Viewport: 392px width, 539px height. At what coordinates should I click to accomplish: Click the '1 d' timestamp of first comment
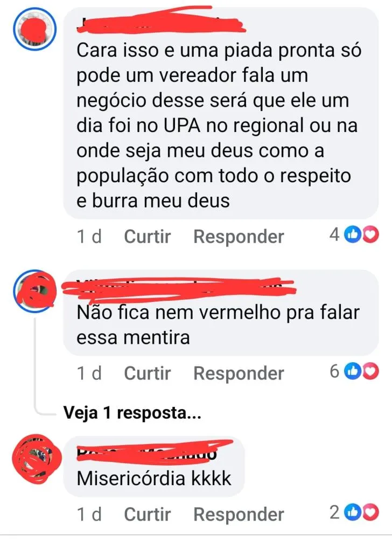coord(89,237)
